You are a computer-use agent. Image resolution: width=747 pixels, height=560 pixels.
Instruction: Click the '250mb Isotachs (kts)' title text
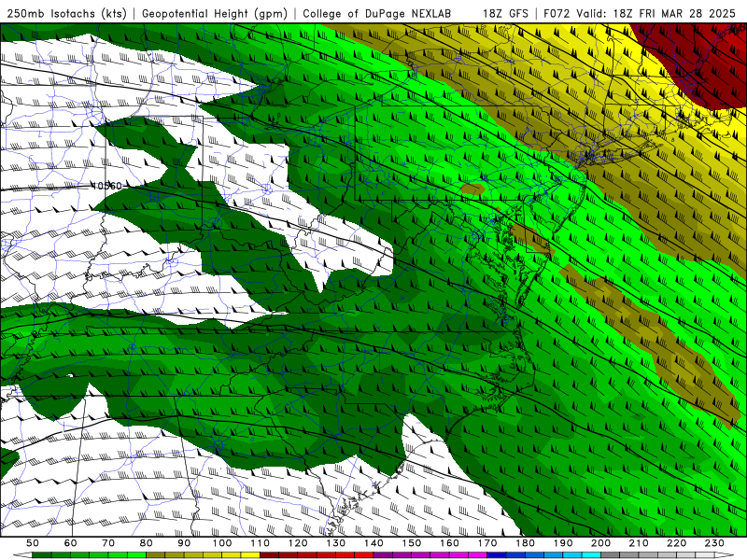[x=66, y=13]
